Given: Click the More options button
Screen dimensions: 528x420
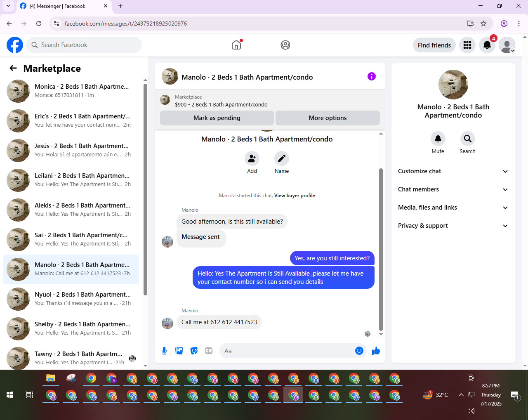Looking at the screenshot, I should point(328,118).
